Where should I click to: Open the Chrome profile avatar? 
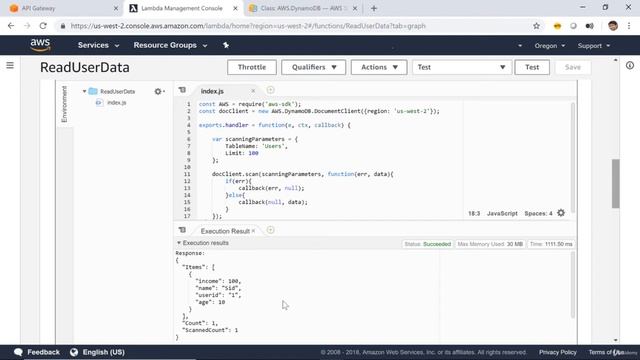pyautogui.click(x=613, y=26)
